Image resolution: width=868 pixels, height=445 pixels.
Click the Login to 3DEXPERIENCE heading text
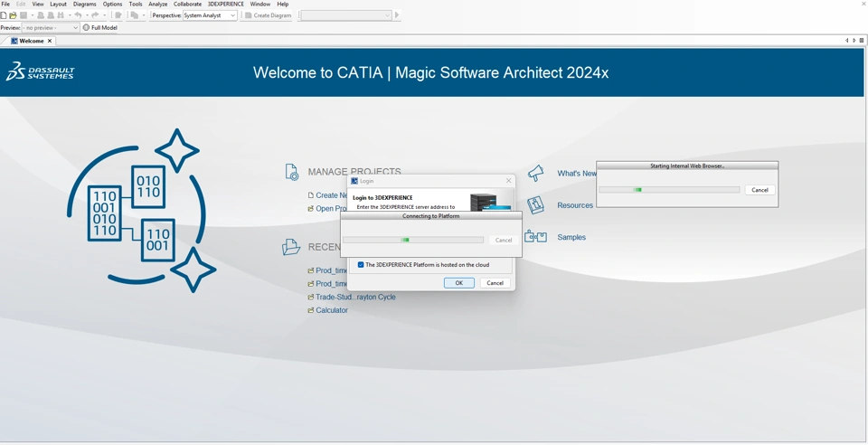coord(382,197)
